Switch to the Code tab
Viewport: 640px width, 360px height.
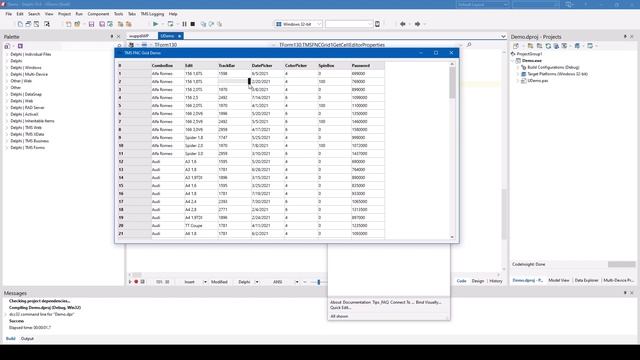click(x=461, y=281)
